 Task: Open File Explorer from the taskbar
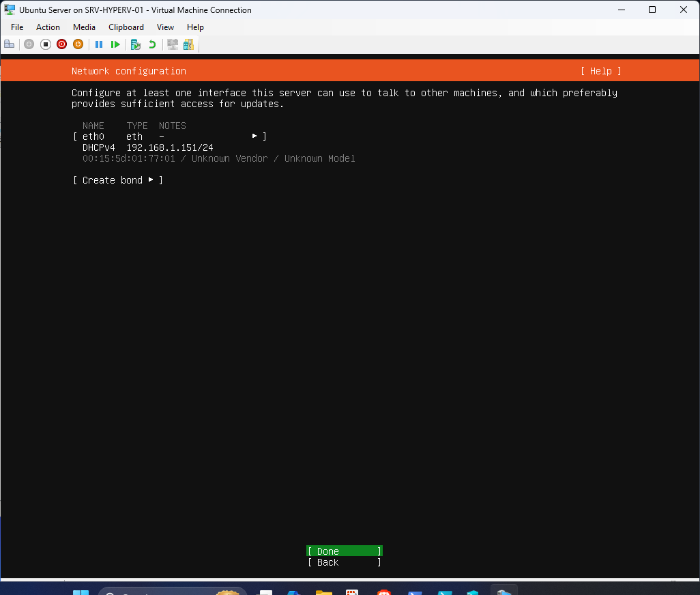(323, 591)
